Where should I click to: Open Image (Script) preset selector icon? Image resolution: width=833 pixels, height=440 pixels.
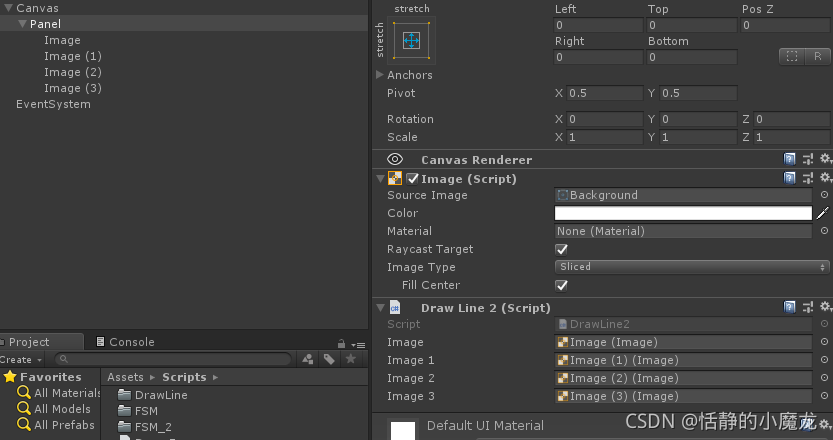click(808, 178)
